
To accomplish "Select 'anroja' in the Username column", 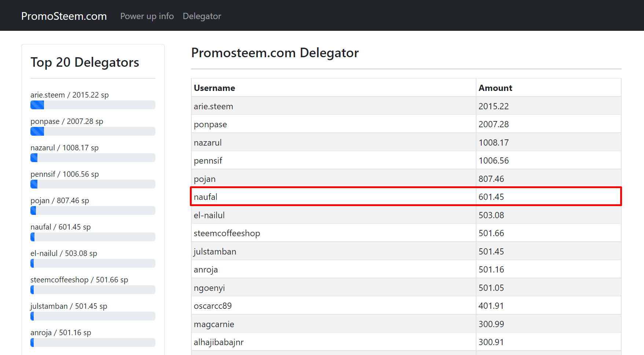I will [334, 269].
